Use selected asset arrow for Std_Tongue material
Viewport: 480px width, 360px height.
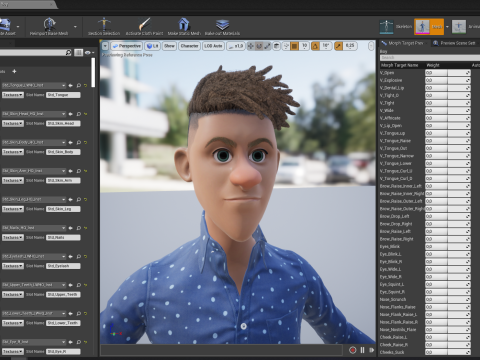(71, 86)
